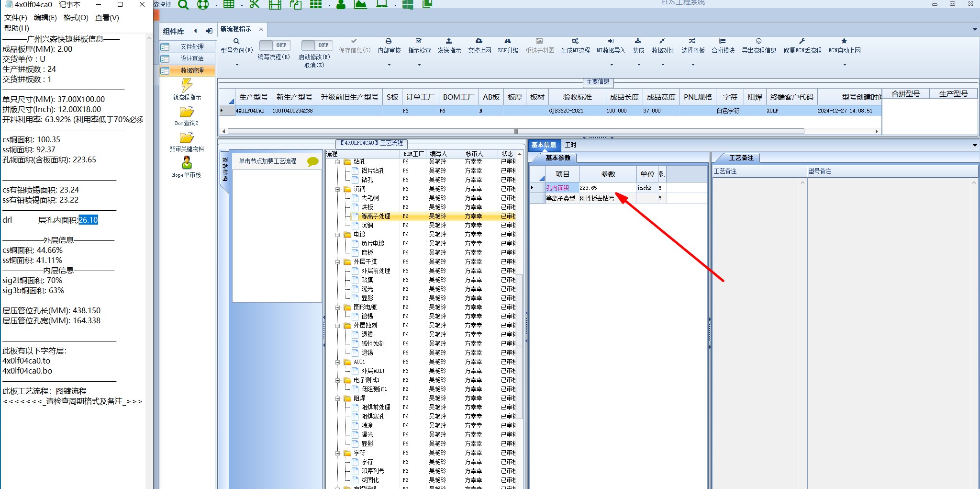Click the horizontal scrollbar under main info grid
Viewport: 980px width, 489px height.
tap(516, 131)
